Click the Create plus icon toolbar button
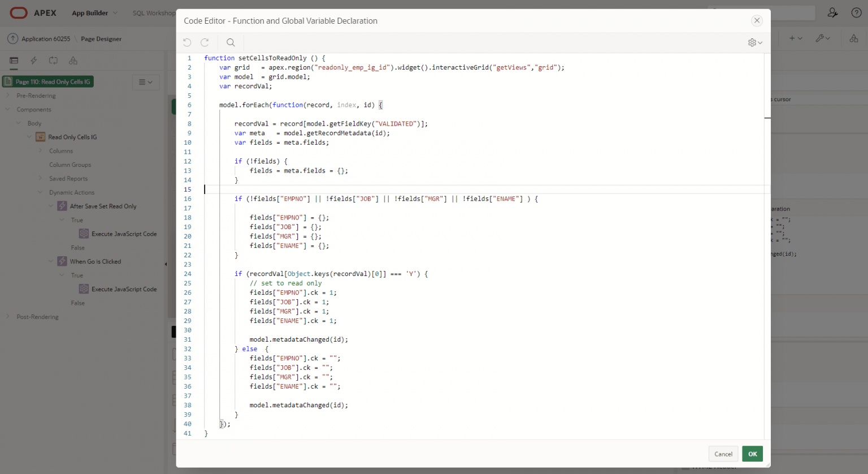This screenshot has width=868, height=474. 791,38
